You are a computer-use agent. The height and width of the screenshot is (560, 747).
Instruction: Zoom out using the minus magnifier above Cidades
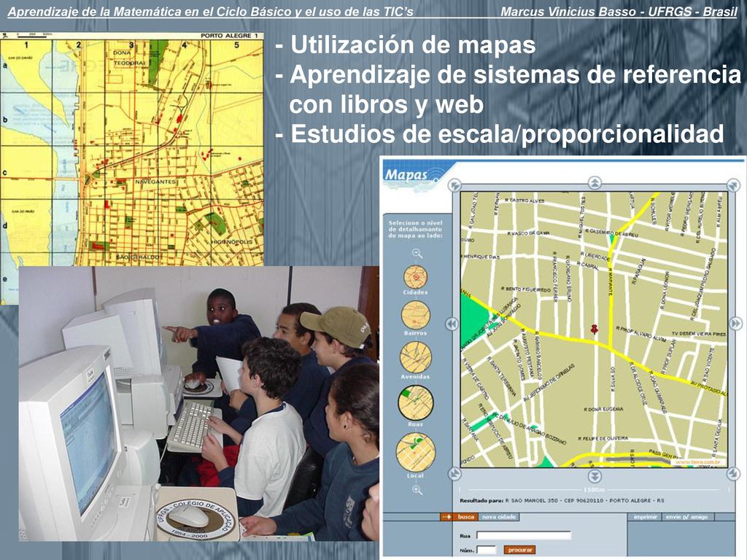[417, 254]
